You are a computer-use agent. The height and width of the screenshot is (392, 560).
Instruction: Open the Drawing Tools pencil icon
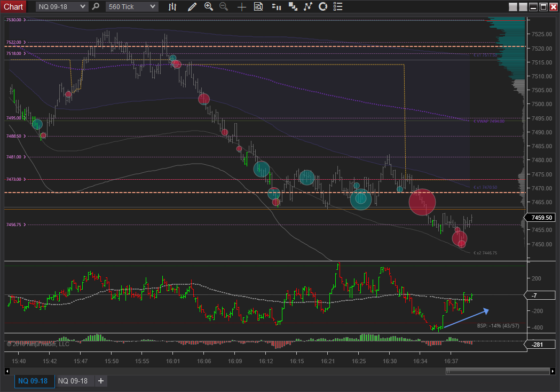tap(192, 6)
